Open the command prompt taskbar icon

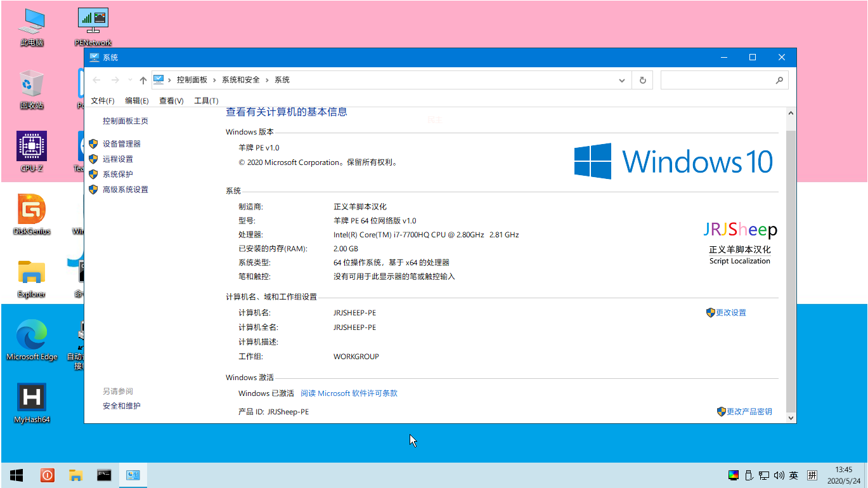click(x=105, y=475)
